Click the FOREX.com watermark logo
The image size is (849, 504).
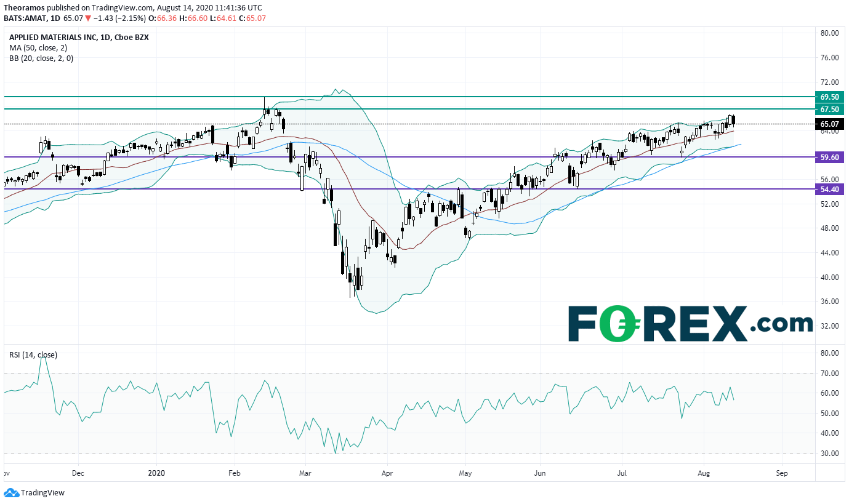point(690,324)
